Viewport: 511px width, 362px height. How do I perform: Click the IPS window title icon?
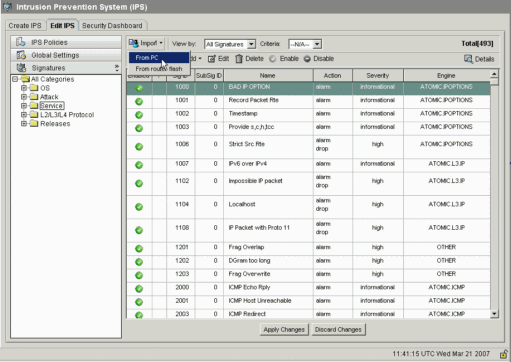click(8, 6)
